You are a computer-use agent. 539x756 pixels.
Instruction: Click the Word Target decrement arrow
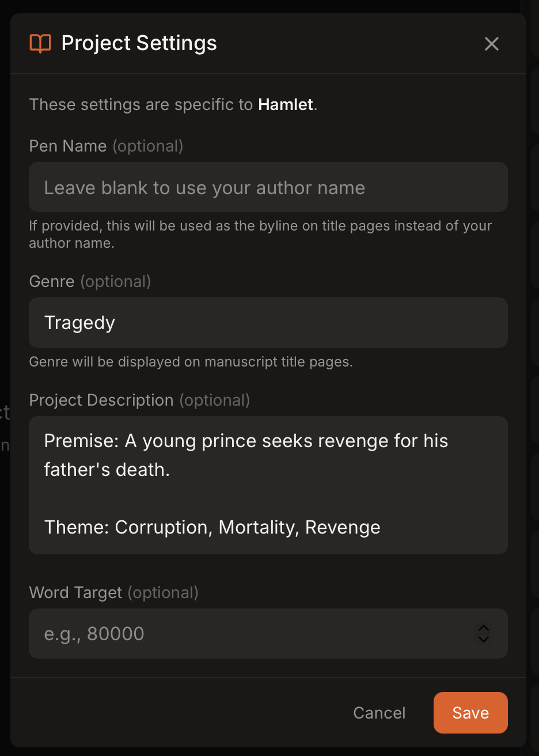click(x=484, y=639)
